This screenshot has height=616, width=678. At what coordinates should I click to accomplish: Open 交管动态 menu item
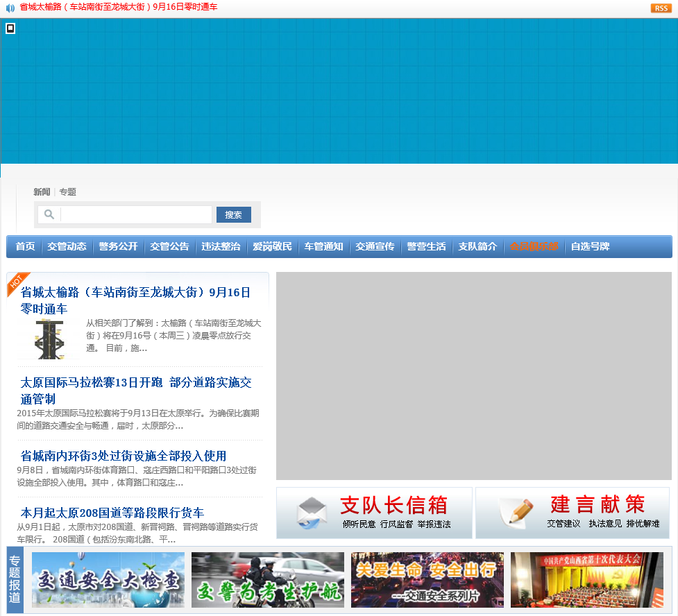[x=67, y=246]
